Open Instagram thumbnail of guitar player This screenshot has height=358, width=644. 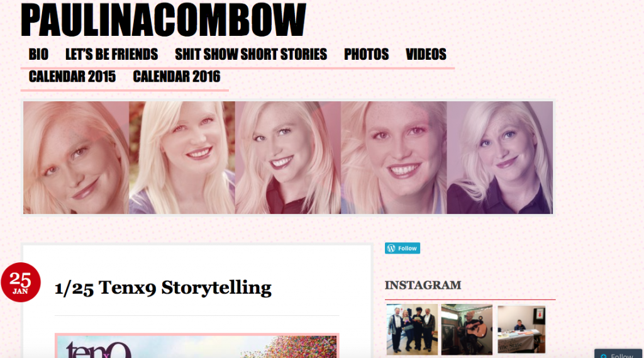[467, 329]
